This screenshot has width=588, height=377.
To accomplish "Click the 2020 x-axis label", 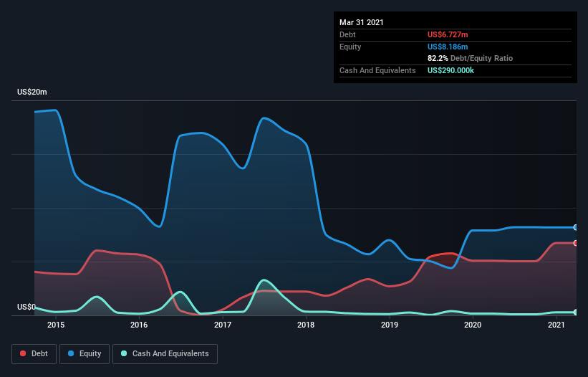I will 473,325.
